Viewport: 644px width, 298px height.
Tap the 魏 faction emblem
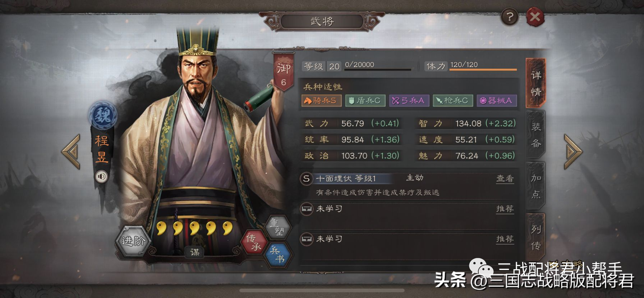(x=103, y=116)
